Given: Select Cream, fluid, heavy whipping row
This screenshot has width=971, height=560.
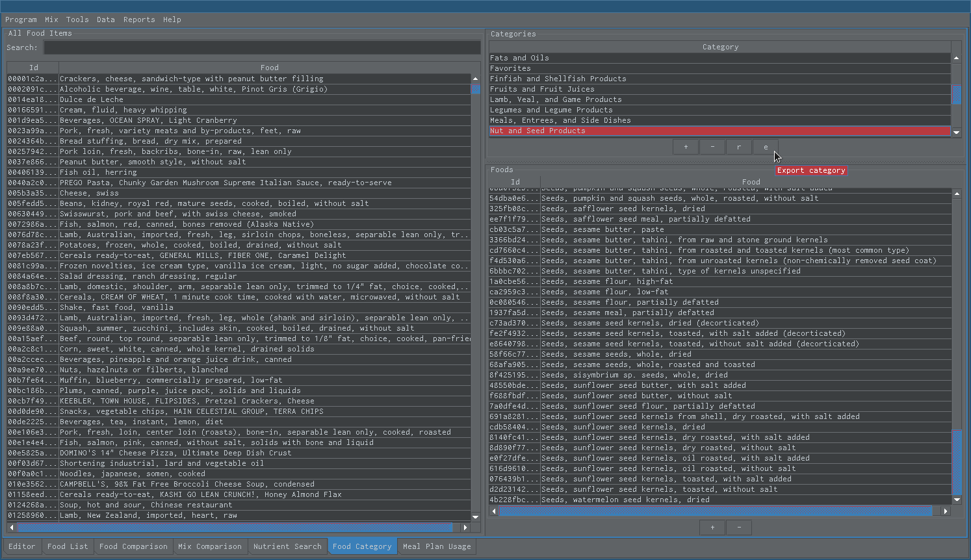Looking at the screenshot, I should pyautogui.click(x=239, y=110).
